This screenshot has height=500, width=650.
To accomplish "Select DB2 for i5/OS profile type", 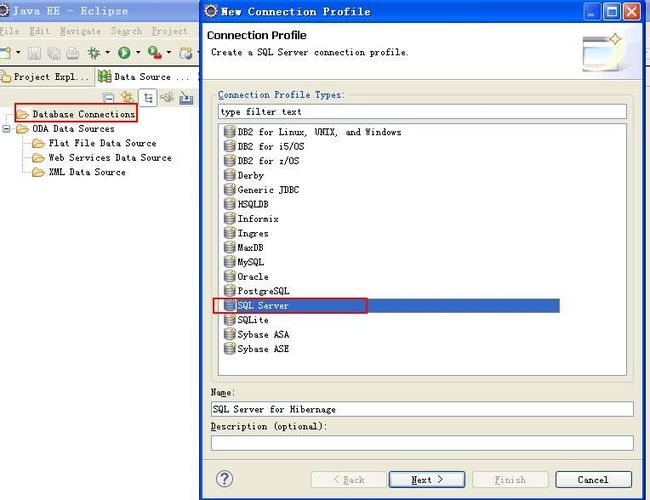I will click(264, 146).
